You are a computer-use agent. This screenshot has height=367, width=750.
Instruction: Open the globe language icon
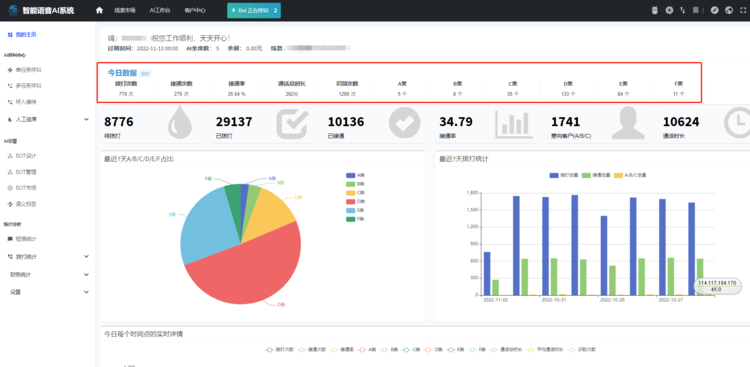tap(729, 10)
